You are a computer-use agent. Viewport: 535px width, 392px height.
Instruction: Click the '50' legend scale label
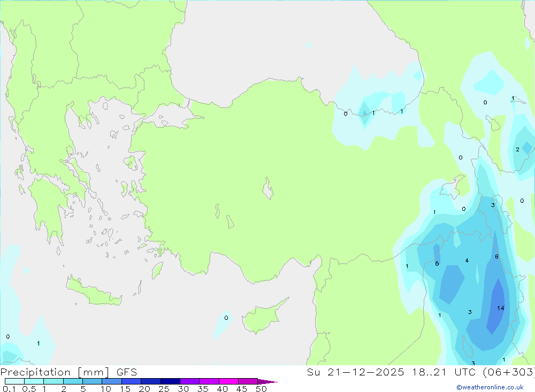coord(261,389)
